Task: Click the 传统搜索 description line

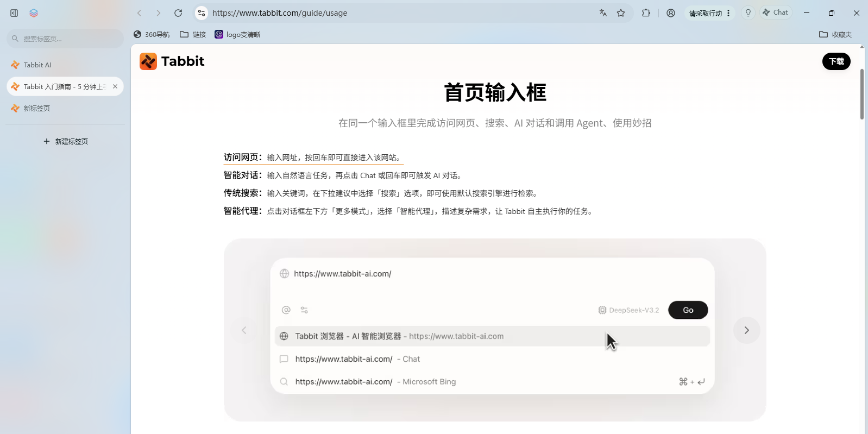Action: click(381, 193)
